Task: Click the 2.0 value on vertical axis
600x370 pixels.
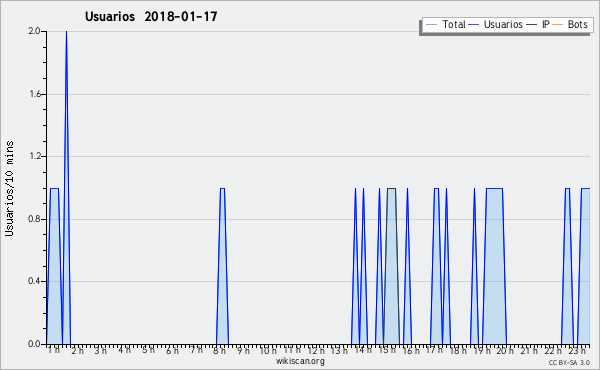Action: point(34,31)
